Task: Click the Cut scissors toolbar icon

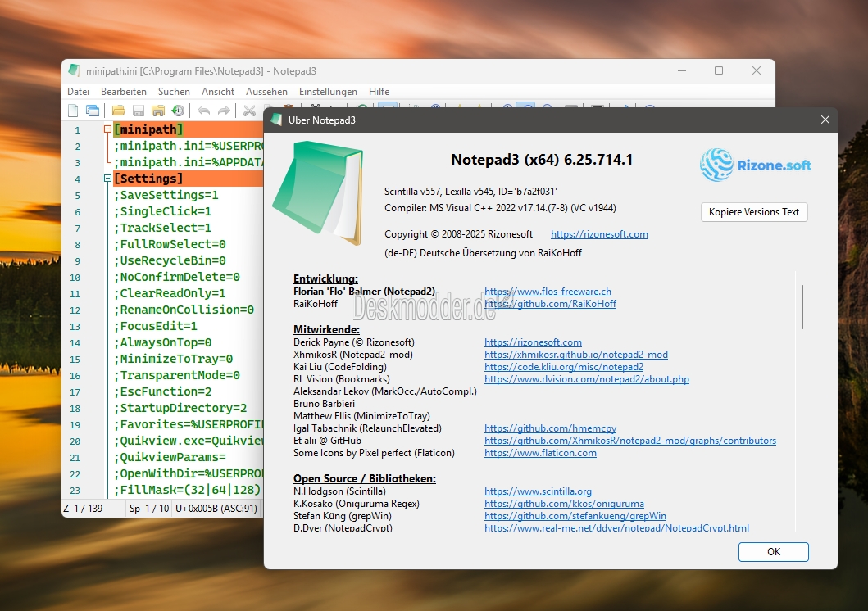Action: click(x=250, y=111)
